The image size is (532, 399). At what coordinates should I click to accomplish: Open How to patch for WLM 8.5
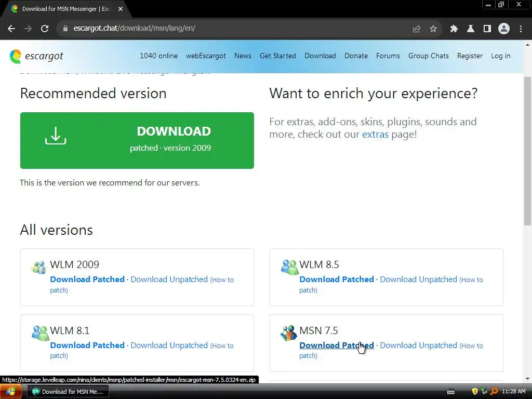[391, 285]
